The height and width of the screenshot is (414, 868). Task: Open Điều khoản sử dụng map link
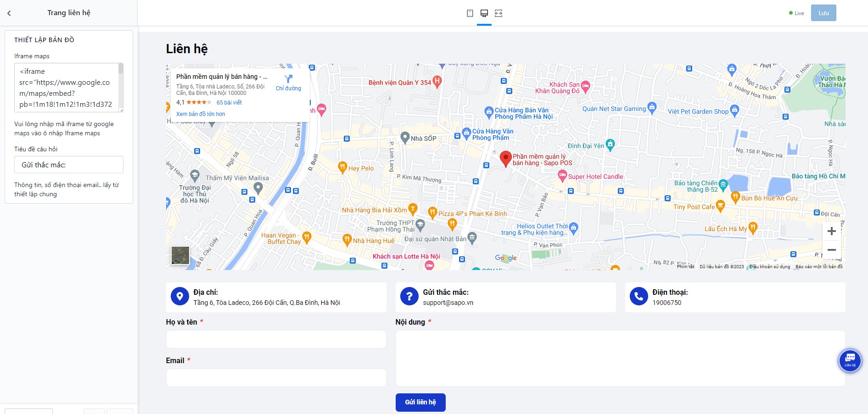point(770,267)
